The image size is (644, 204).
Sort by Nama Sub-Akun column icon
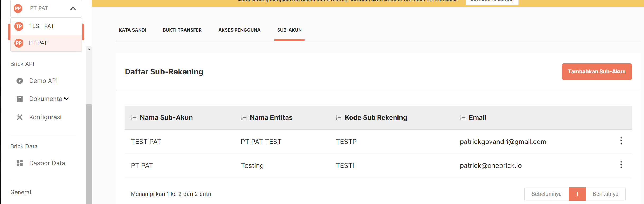[x=134, y=118]
